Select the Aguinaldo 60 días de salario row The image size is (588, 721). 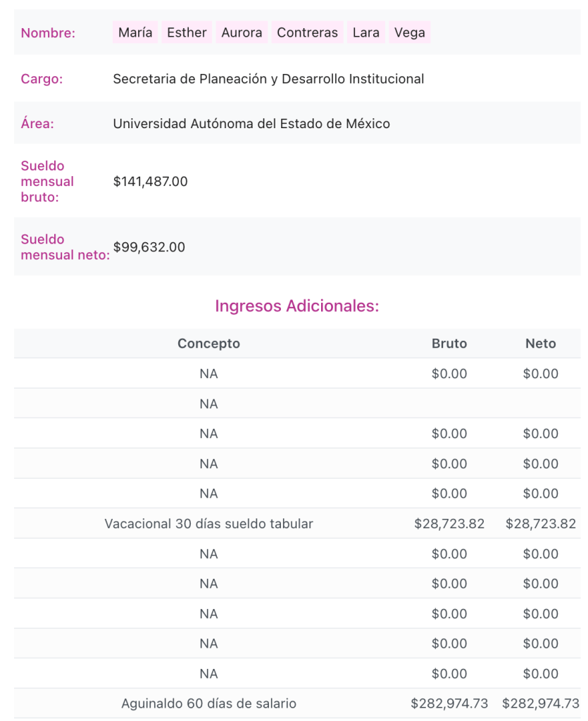coord(208,703)
